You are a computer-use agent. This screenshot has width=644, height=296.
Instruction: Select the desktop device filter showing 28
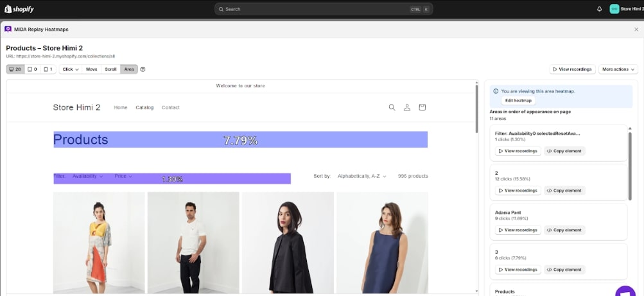[x=15, y=69]
